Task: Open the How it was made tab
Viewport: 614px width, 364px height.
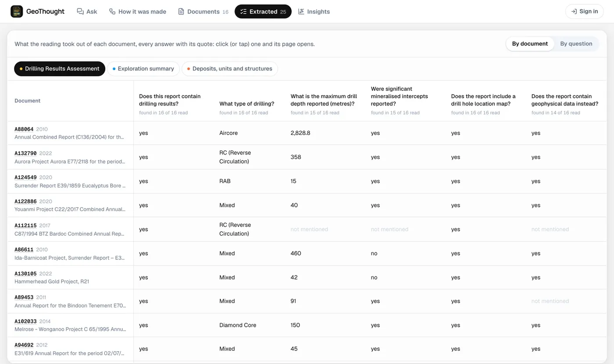Action: (138, 11)
